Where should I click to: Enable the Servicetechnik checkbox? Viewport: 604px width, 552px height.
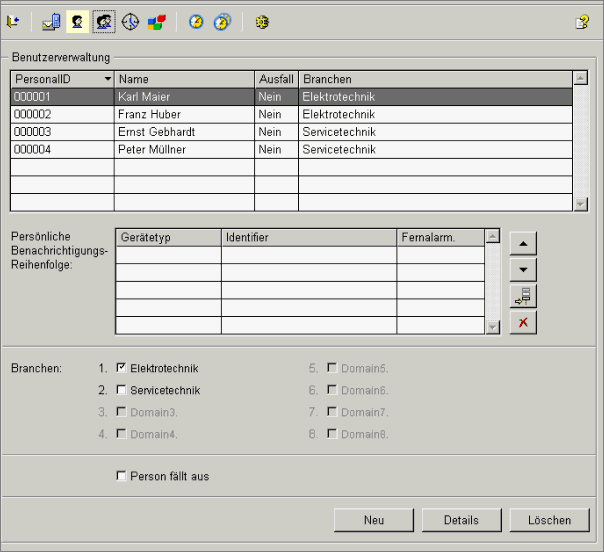coord(121,390)
